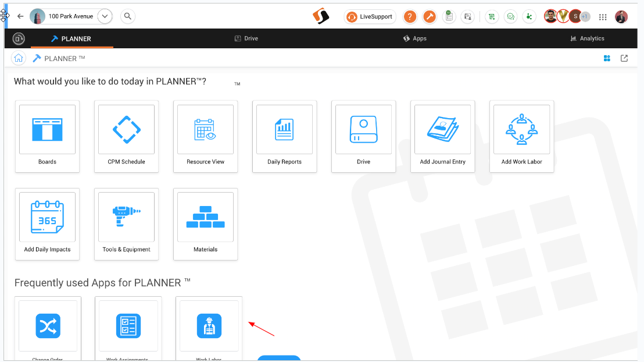Screen dimensions: 644x362
Task: Click the green add-list icon
Action: point(492,16)
